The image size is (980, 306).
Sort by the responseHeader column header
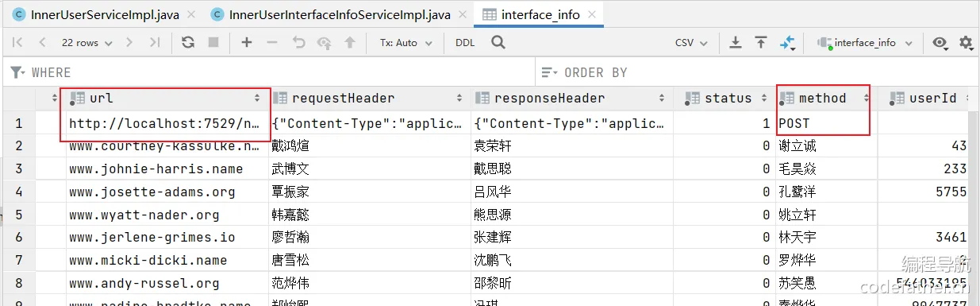(x=571, y=99)
